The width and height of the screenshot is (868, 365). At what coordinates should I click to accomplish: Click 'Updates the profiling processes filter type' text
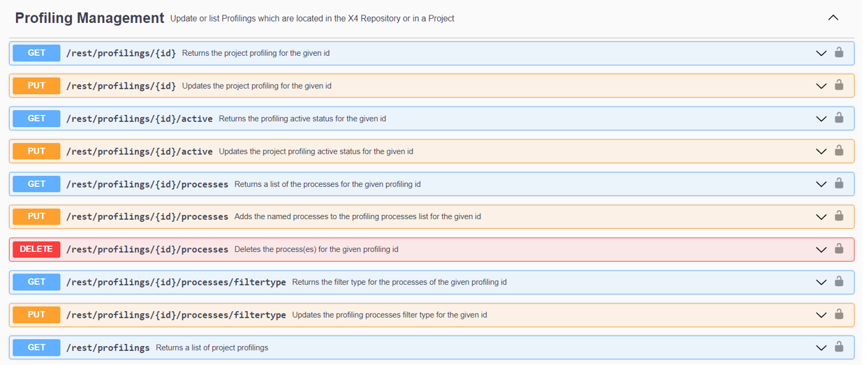click(x=389, y=315)
